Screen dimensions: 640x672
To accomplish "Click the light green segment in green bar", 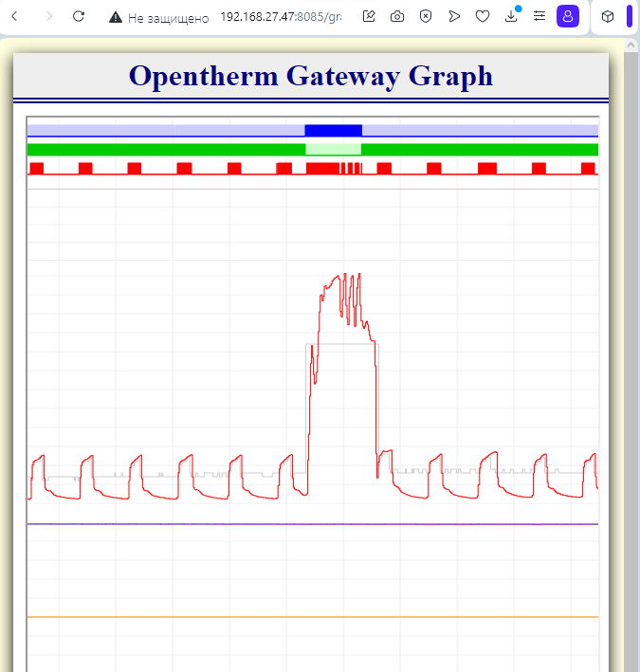I will click(x=333, y=150).
